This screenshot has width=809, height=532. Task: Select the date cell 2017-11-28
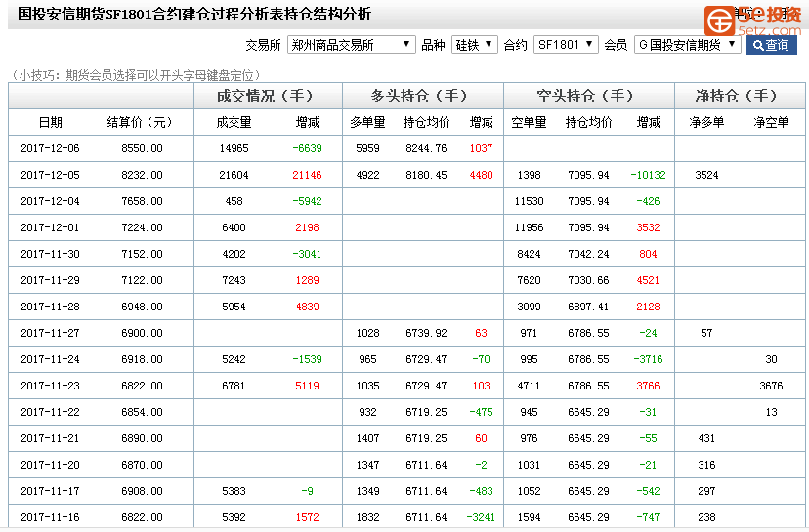(x=50, y=307)
